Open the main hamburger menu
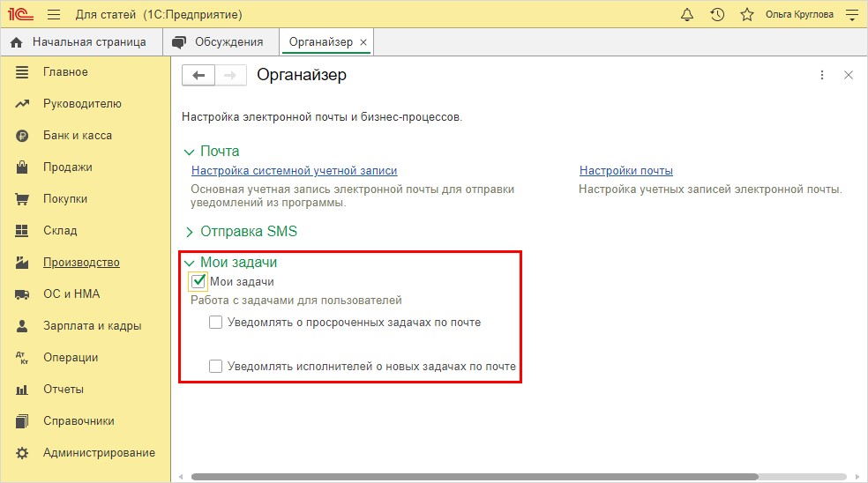868x483 pixels. tap(54, 14)
